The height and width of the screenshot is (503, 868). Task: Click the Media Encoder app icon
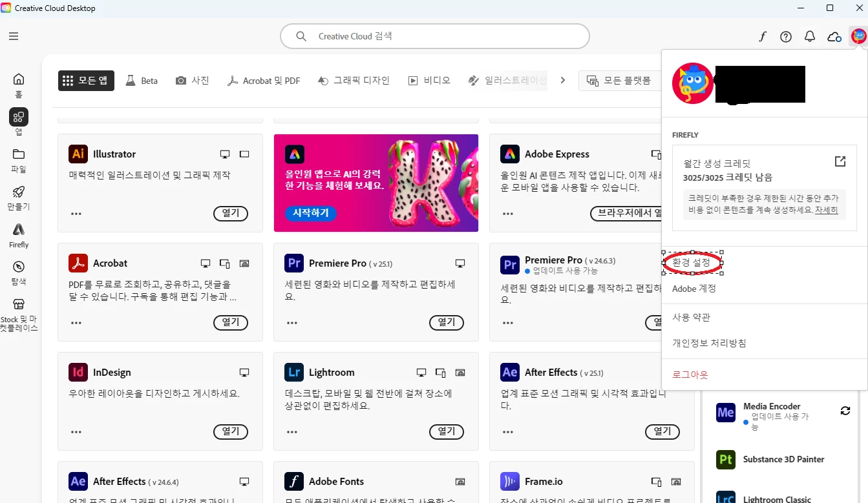tap(726, 413)
